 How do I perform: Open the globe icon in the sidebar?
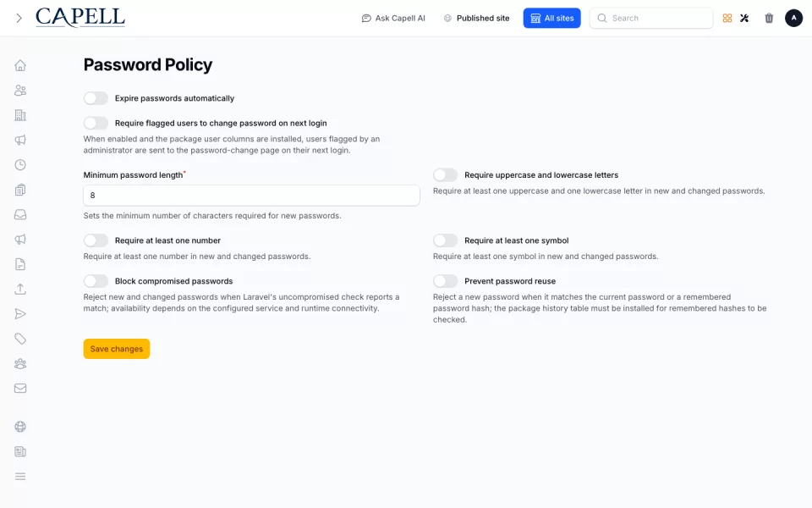(20, 427)
